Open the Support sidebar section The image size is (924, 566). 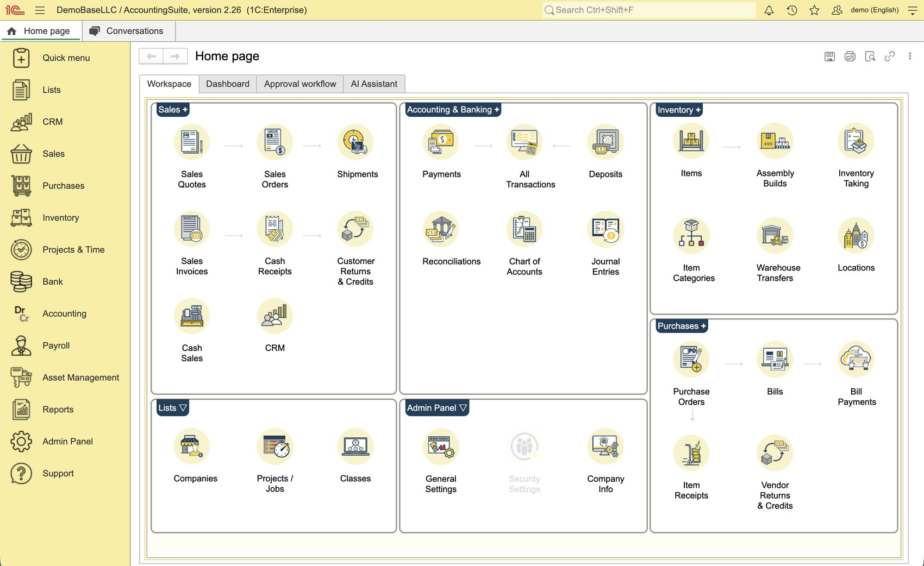pyautogui.click(x=65, y=474)
